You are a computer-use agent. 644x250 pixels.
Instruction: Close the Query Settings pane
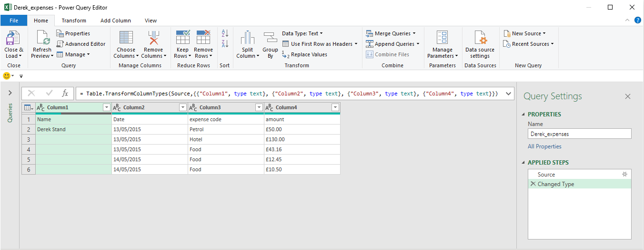(x=628, y=96)
